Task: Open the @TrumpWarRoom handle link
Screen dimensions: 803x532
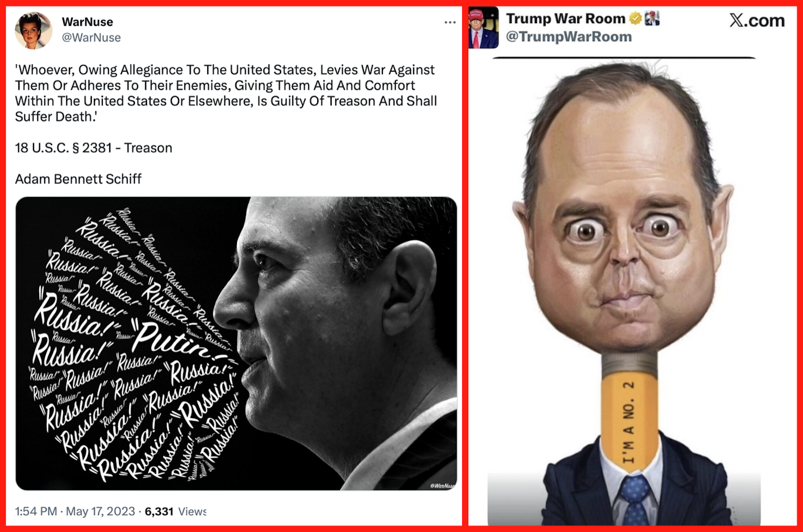Action: point(569,37)
